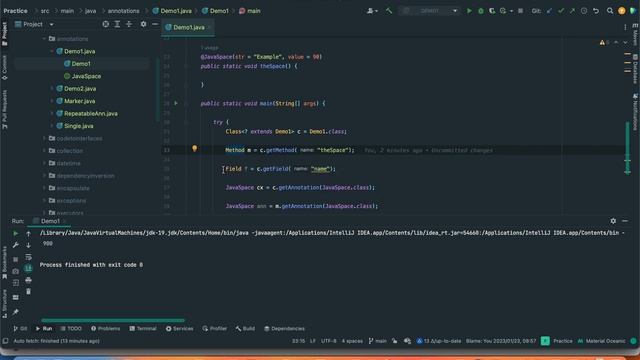This screenshot has width=640, height=360.
Task: Clear all Run console output with trash icon
Action: (28, 291)
